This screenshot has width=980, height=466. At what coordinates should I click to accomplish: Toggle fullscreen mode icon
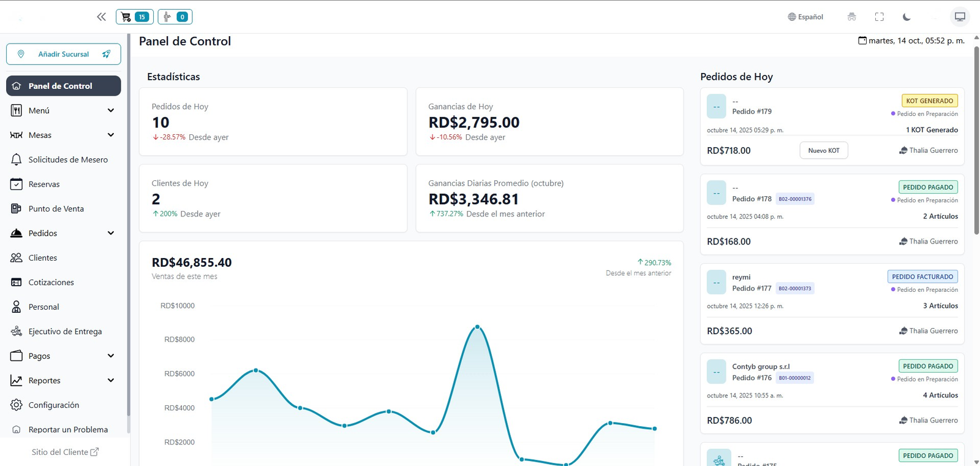tap(880, 17)
